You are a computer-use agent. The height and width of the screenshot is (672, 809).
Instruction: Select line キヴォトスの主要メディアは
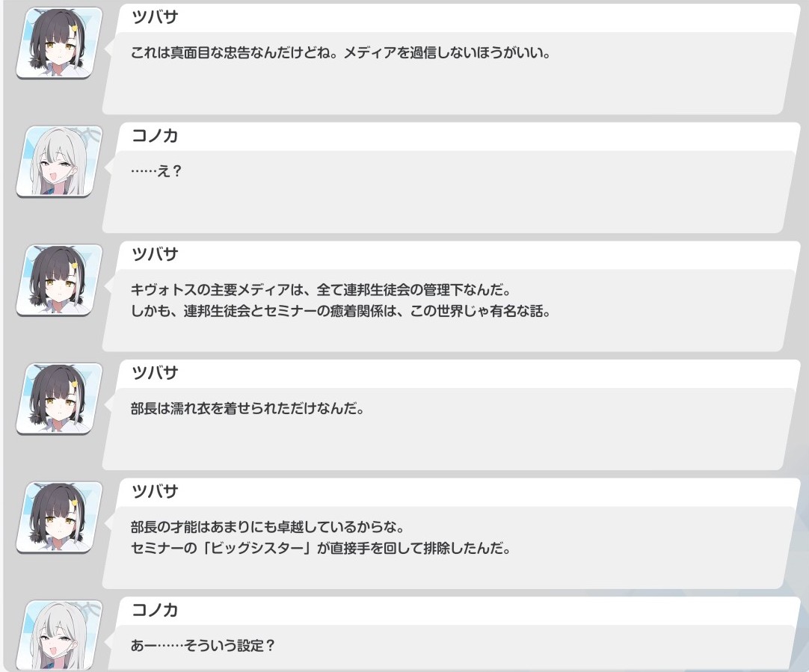coord(321,290)
